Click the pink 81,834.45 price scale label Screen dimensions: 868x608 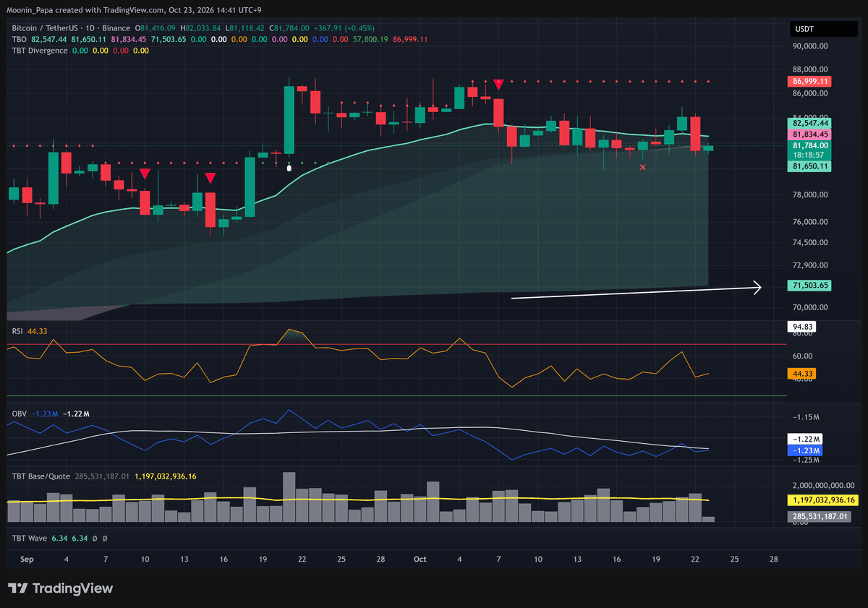coord(809,134)
